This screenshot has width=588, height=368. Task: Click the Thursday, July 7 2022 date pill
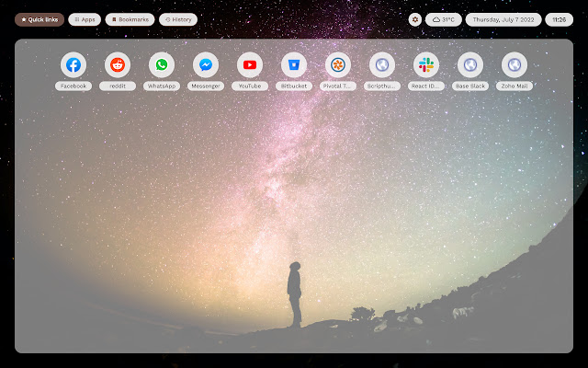pyautogui.click(x=503, y=19)
